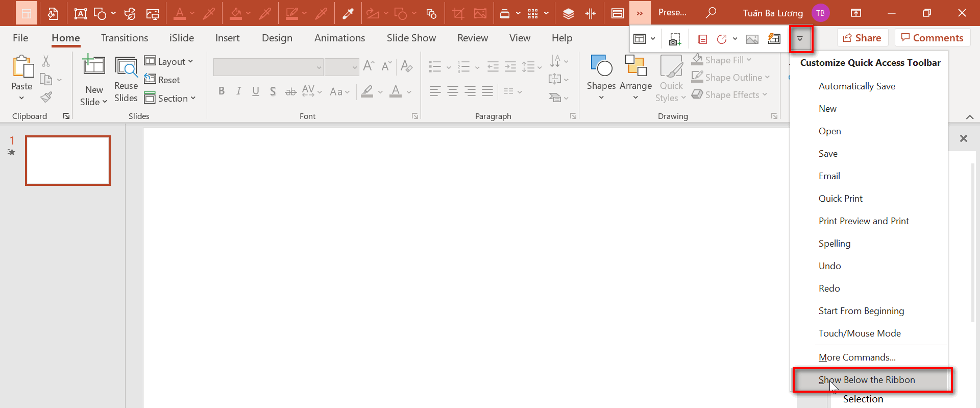Click the crop icon in the title bar toolbar

click(458, 13)
